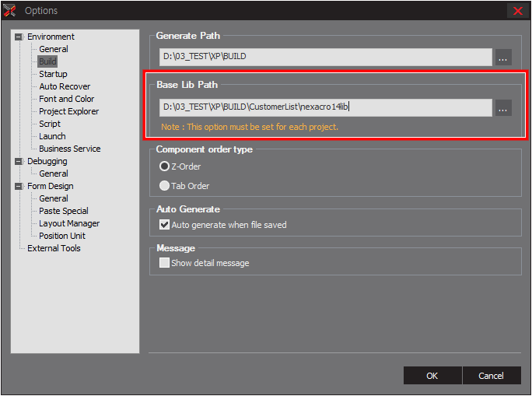The width and height of the screenshot is (532, 396).
Task: Click the browse button for Base Lib Path
Action: pyautogui.click(x=503, y=108)
